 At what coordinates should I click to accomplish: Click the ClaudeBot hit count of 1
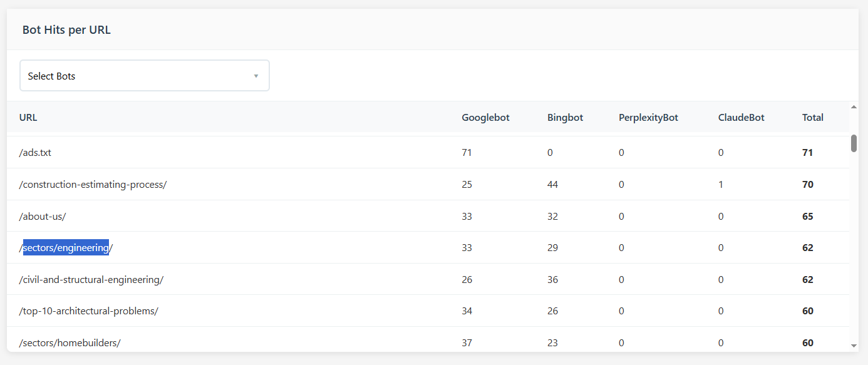coord(721,184)
